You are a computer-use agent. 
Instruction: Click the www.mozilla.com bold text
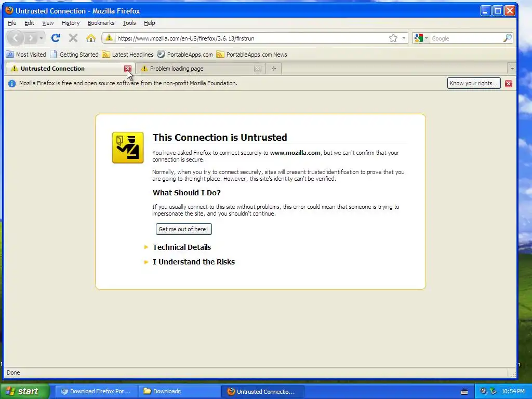(x=295, y=153)
